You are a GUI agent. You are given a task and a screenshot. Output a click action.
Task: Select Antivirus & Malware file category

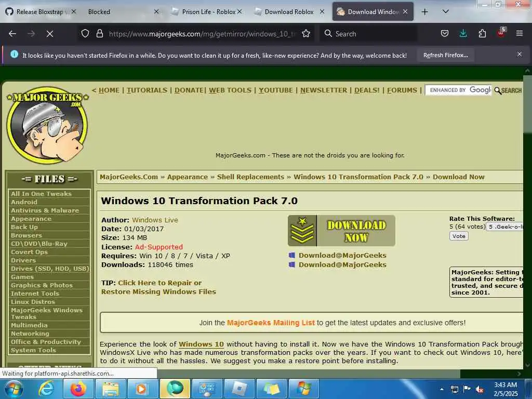coord(45,210)
